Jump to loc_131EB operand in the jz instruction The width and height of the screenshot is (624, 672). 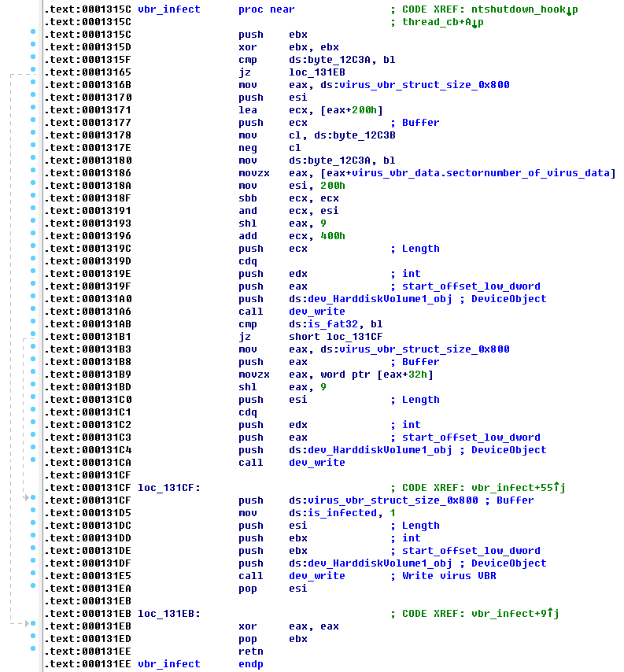tap(314, 72)
